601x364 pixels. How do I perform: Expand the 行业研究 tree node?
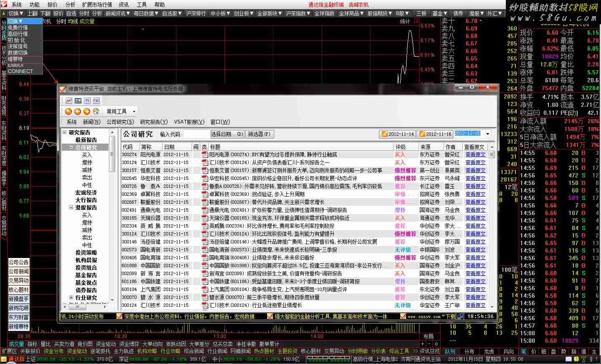[71, 298]
